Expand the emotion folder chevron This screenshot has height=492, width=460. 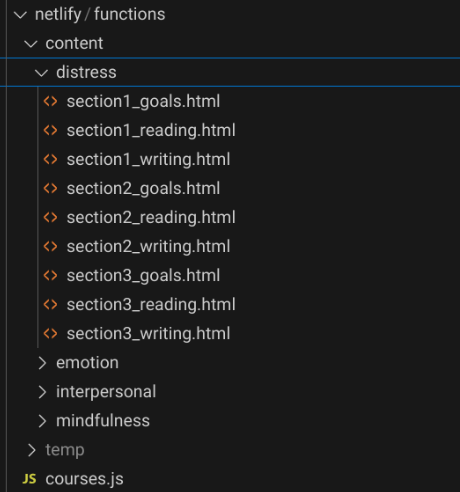coord(42,363)
